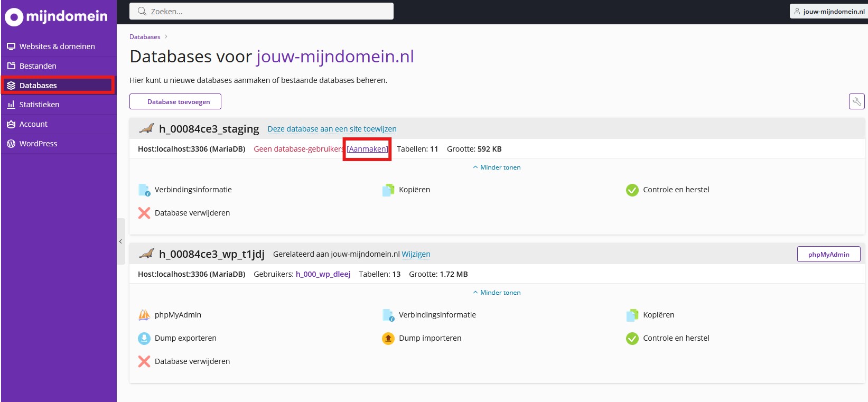
Task: Click red X to delete staging database
Action: [x=144, y=213]
